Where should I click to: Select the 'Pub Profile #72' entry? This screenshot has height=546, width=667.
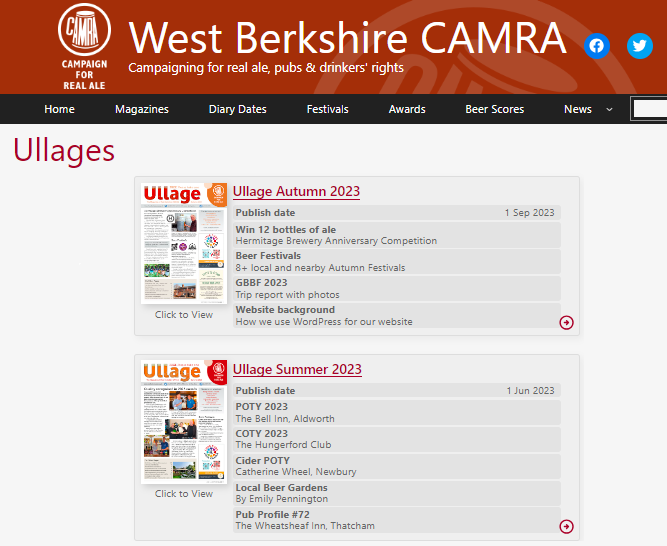point(396,520)
